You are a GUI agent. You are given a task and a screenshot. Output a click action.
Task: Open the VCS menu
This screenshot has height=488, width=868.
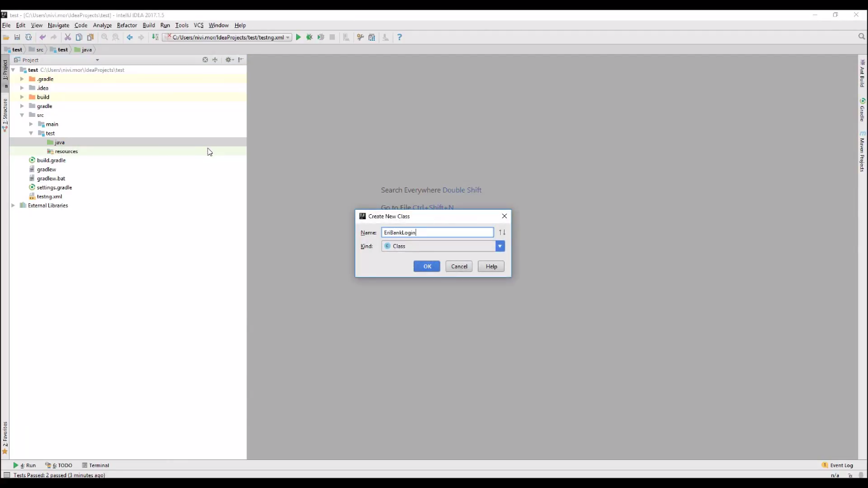[x=198, y=25]
